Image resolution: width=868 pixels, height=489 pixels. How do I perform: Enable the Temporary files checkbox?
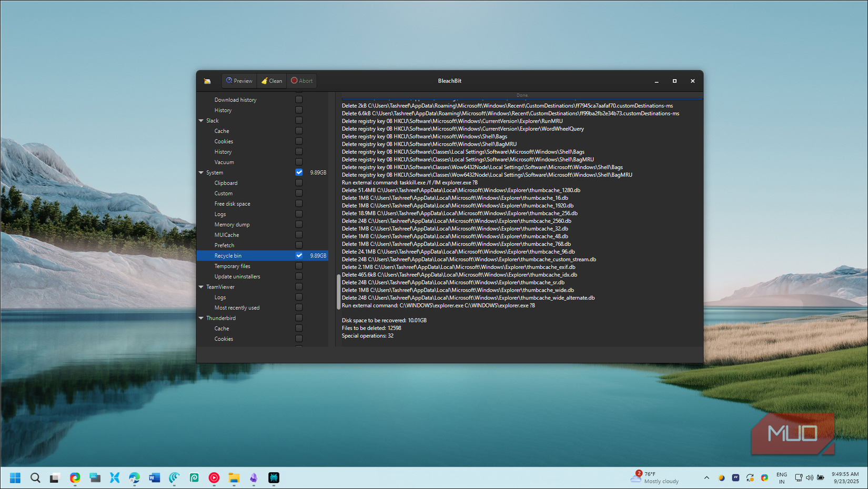click(x=299, y=266)
